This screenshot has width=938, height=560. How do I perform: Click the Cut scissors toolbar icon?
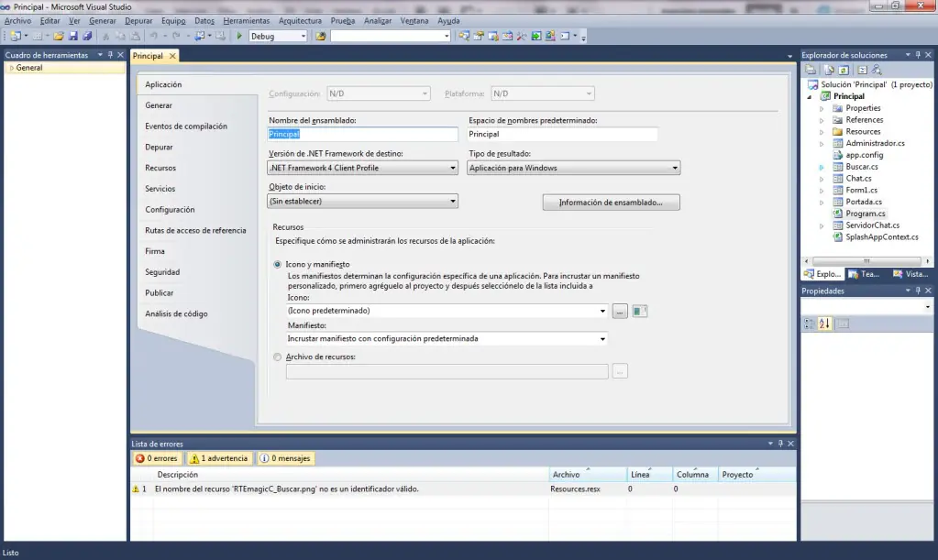point(105,37)
